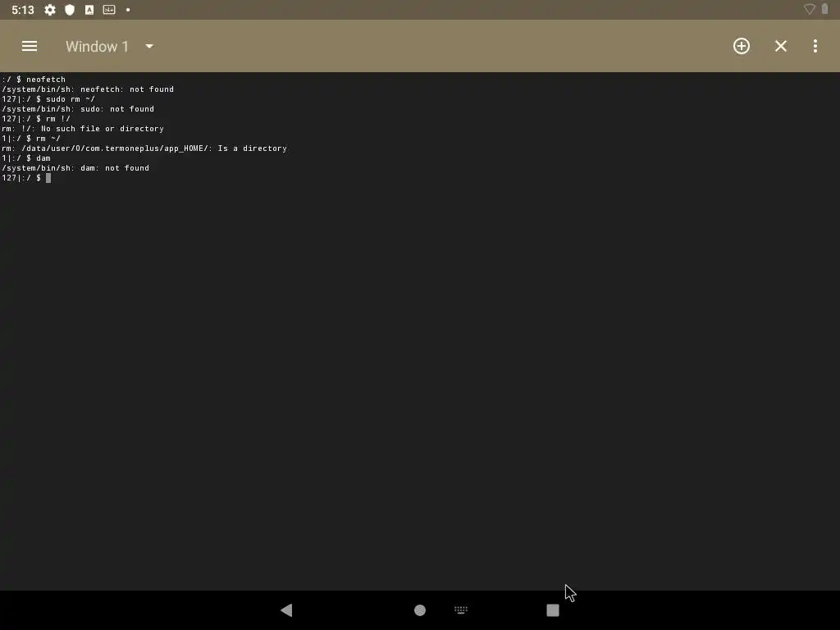840x630 pixels.
Task: Tap the Wi-Fi indicator in the status bar
Action: 809,9
